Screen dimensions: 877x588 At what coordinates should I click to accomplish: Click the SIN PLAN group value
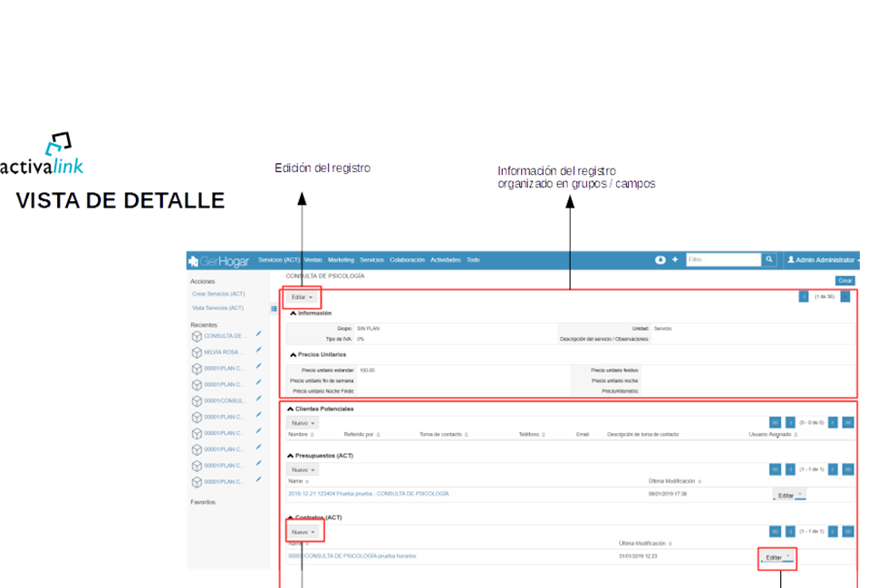(368, 328)
